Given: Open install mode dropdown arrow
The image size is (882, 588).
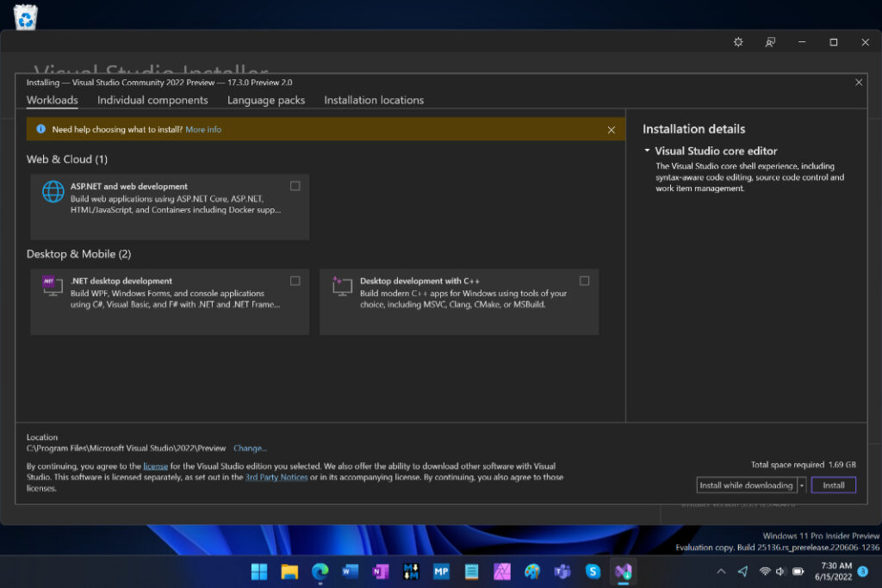Looking at the screenshot, I should pos(802,486).
